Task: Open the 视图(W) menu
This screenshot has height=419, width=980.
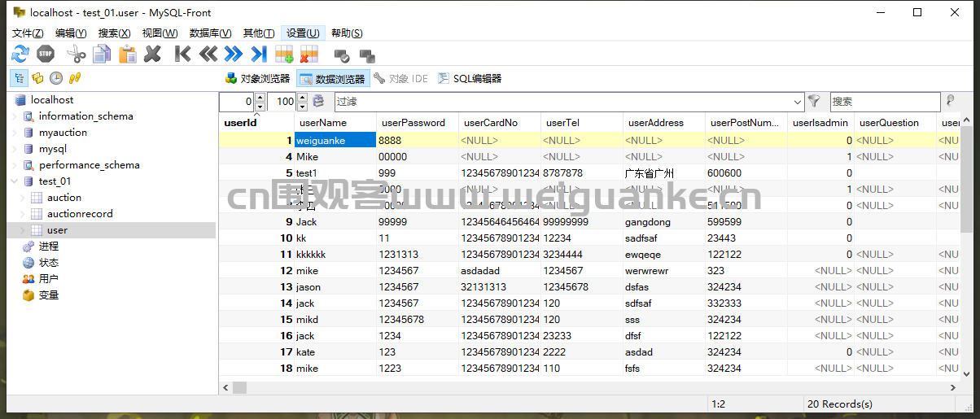Action: pyautogui.click(x=160, y=33)
